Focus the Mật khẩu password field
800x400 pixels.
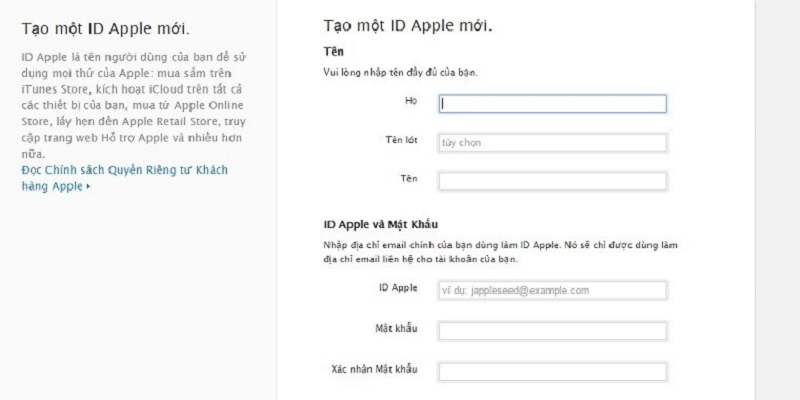tap(553, 331)
